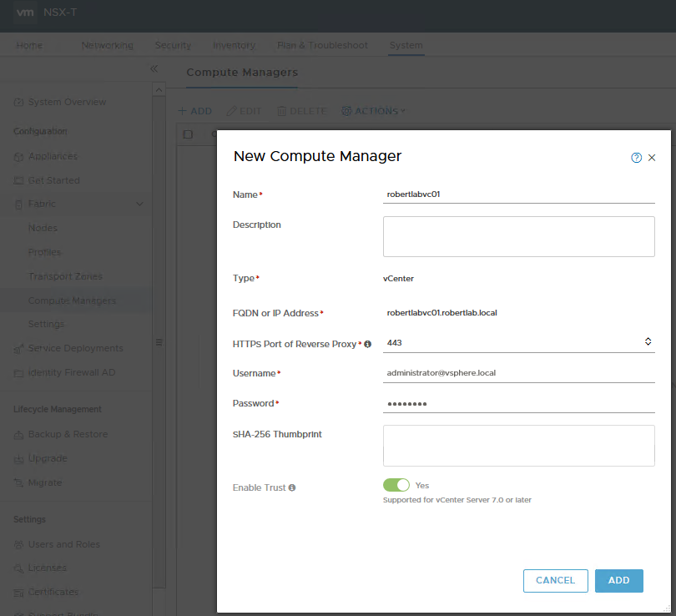676x616 pixels.
Task: Click the info icon next to Enable Trust
Action: click(x=293, y=488)
